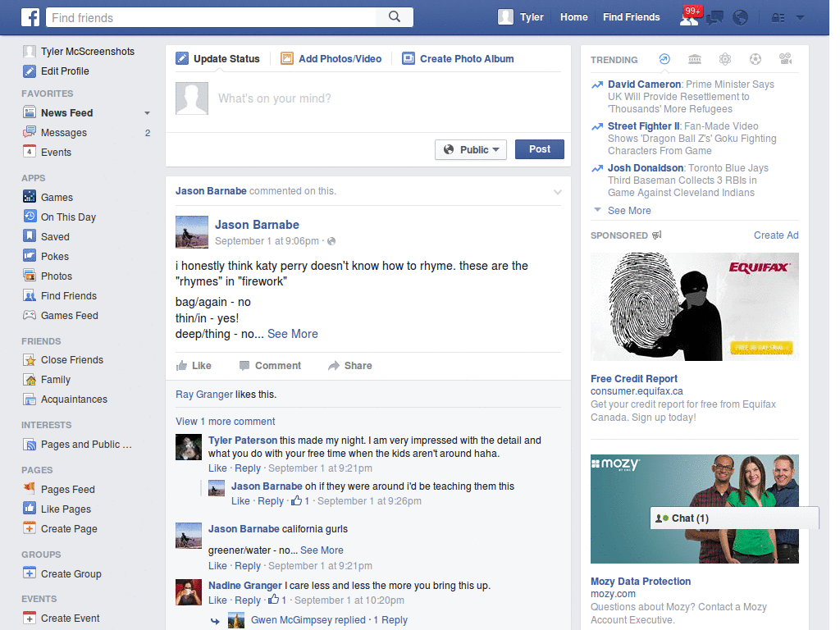Image resolution: width=840 pixels, height=630 pixels.
Task: Open Josh Donaldson trending topic
Action: 645,167
